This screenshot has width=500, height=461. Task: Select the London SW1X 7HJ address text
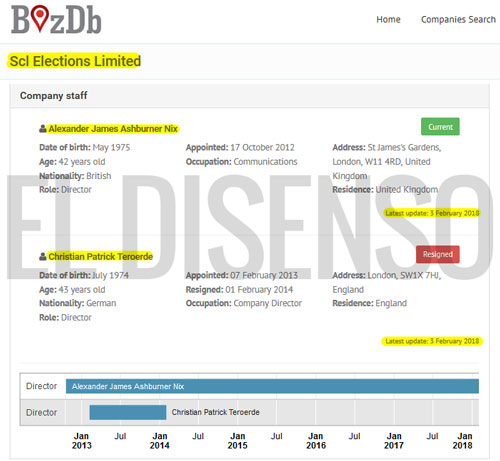click(387, 282)
